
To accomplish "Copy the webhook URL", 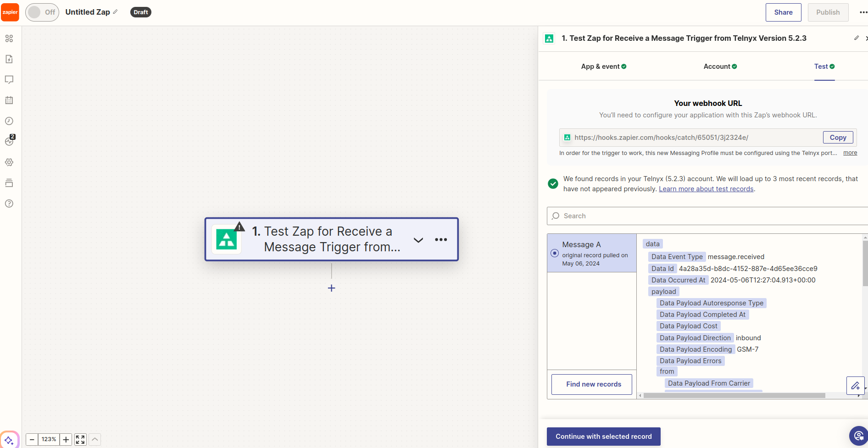I will click(x=838, y=138).
